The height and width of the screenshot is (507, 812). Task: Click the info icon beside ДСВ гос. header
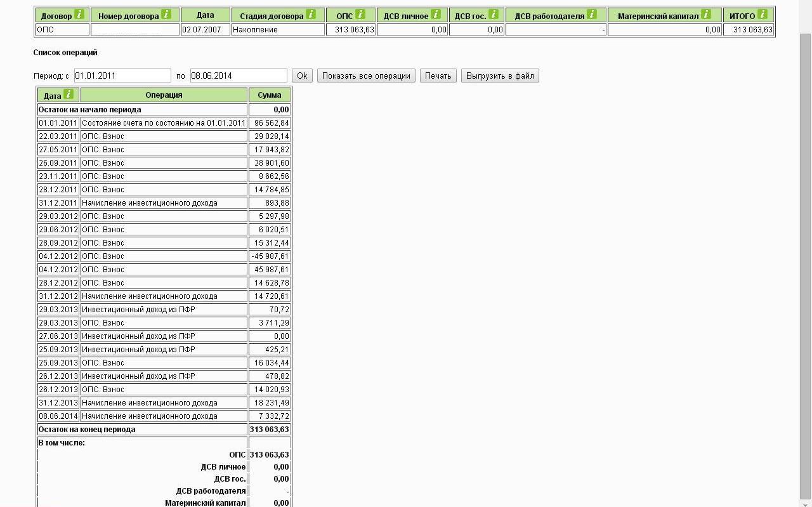[494, 14]
